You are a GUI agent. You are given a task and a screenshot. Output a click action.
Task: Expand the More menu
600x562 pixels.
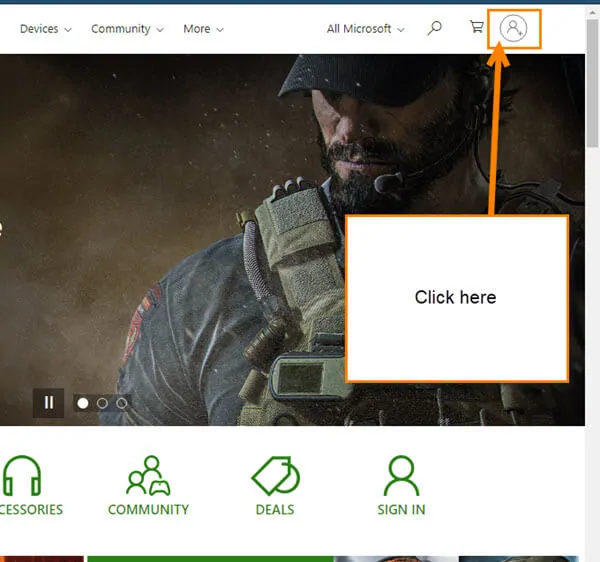pyautogui.click(x=203, y=29)
